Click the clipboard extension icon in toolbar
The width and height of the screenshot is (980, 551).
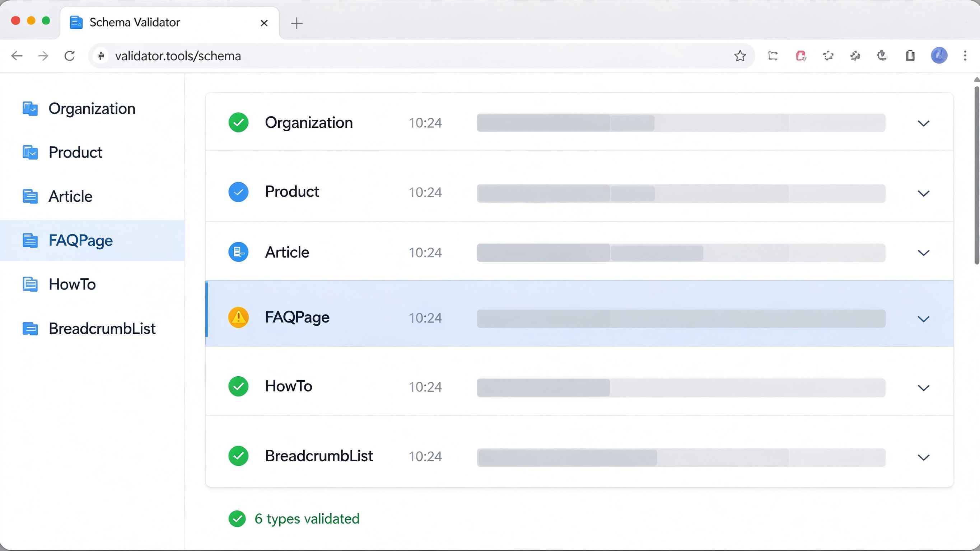(x=910, y=56)
